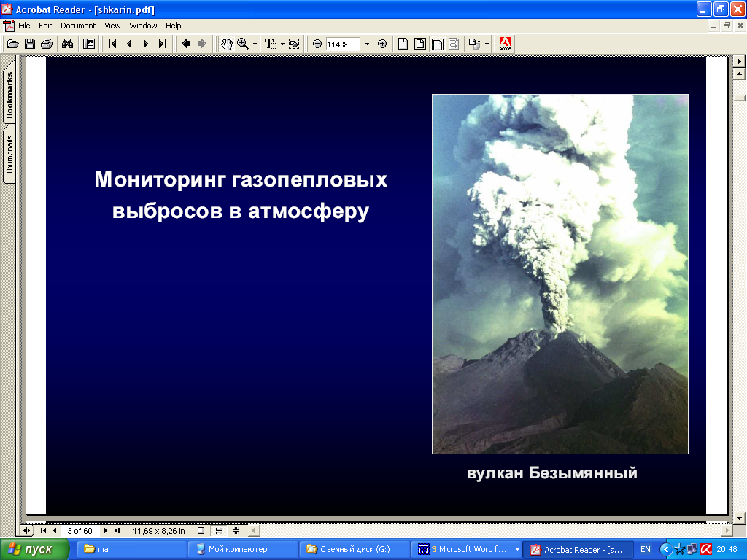
Task: Open the Edit menu
Action: tap(45, 26)
